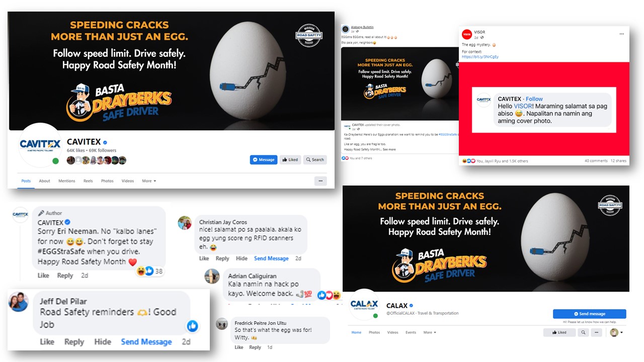The width and height of the screenshot is (644, 362).
Task: Click Send Message under Christian Jay Coros comment
Action: 271,258
